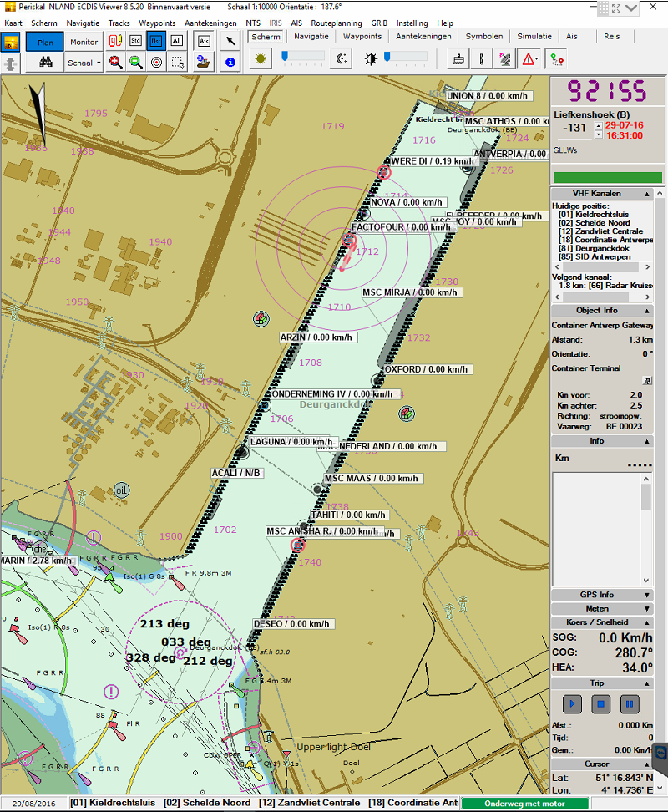The height and width of the screenshot is (812, 668).
Task: Click the blue info icon
Action: [x=230, y=61]
